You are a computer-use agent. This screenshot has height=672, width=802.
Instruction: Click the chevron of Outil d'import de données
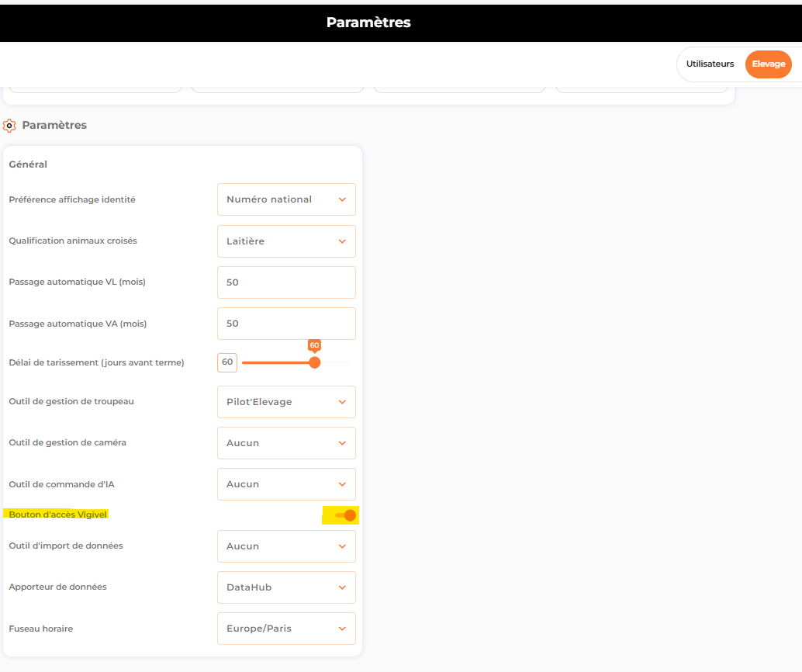[x=342, y=546]
